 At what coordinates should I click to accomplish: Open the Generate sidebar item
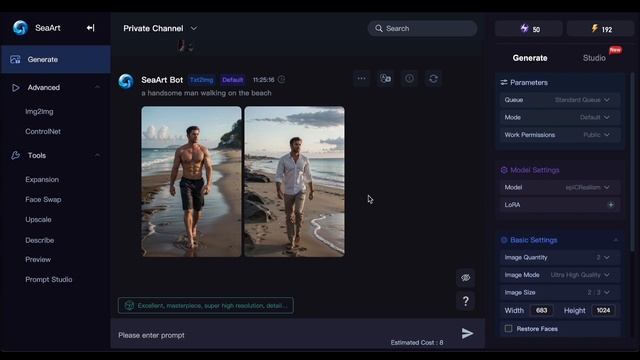point(56,59)
